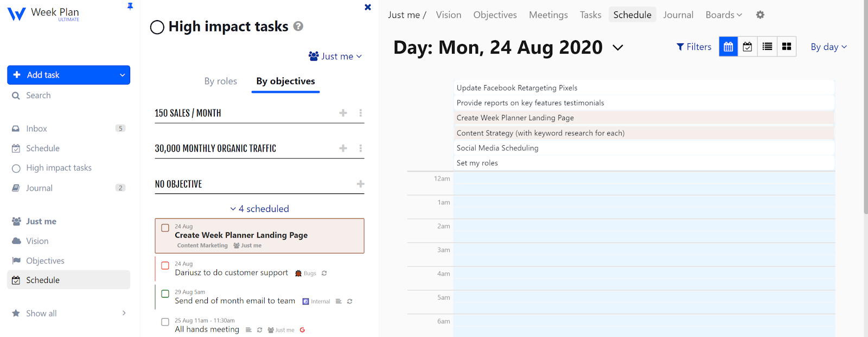
Task: Click the pin icon beside Week Plan logo
Action: pos(130,7)
